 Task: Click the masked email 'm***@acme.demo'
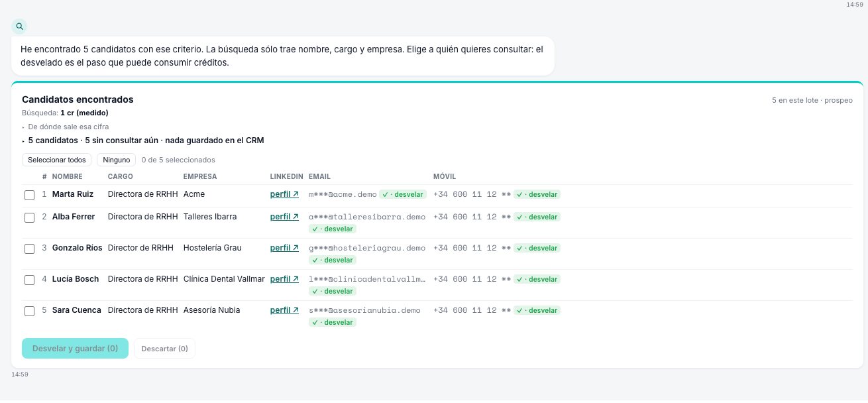point(343,194)
